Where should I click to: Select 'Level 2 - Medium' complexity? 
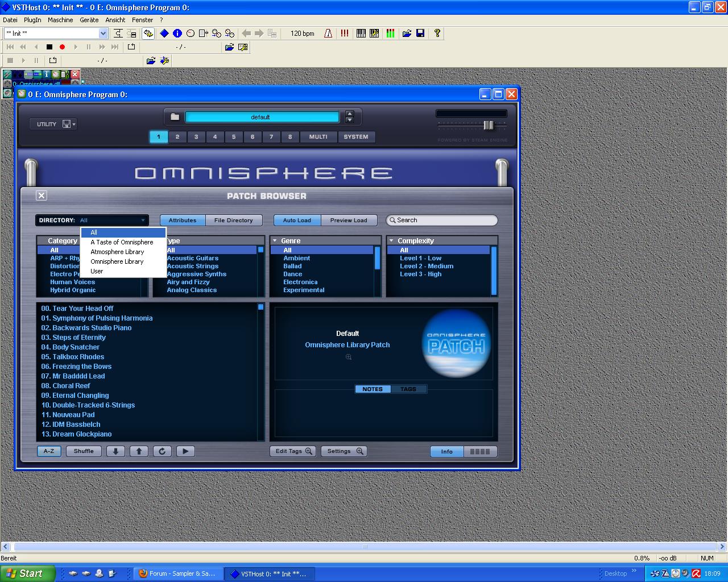(x=427, y=266)
